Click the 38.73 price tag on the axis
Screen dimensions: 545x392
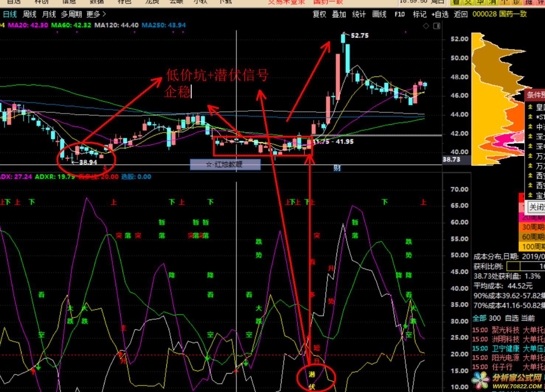(451, 160)
